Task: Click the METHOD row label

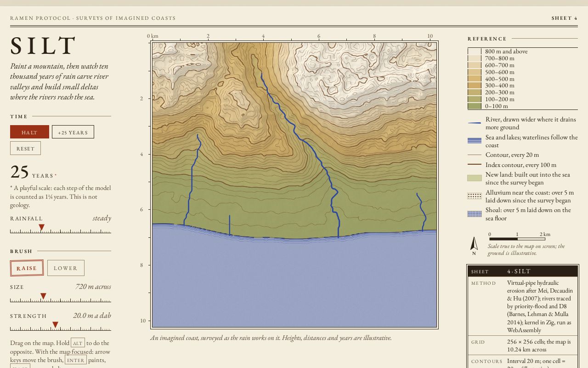Action: pos(484,283)
